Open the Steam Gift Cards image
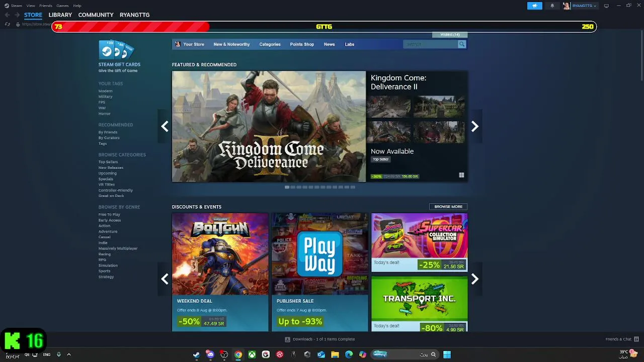644x362 pixels. (116, 50)
